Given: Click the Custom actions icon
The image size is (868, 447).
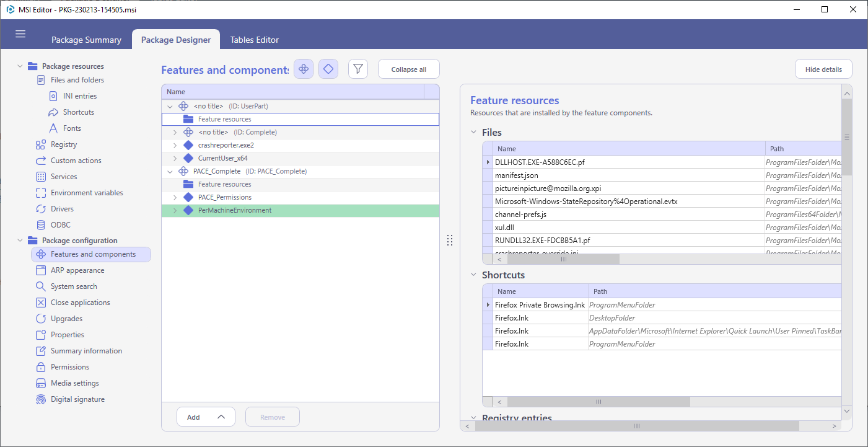Looking at the screenshot, I should pos(41,161).
